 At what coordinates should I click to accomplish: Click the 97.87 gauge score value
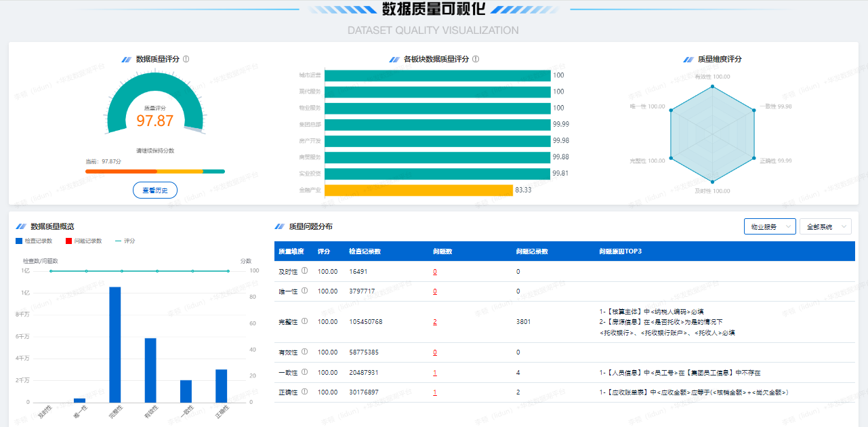pyautogui.click(x=155, y=121)
